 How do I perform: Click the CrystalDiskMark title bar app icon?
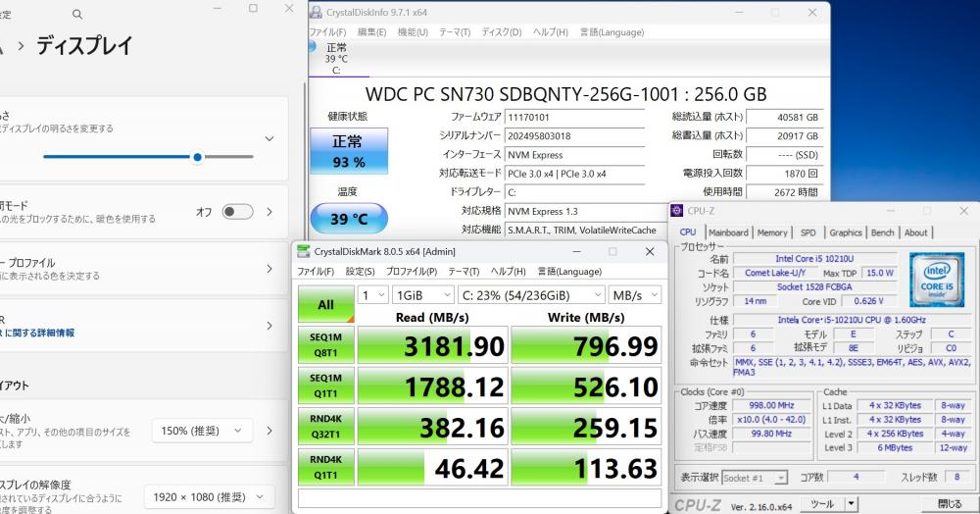304,251
